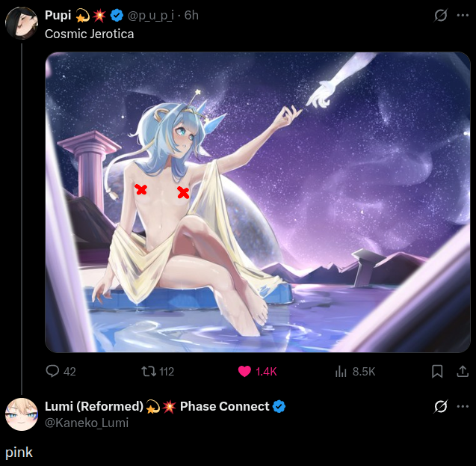Open Grok icon on Lumi's reply
The image size is (476, 466).
click(x=440, y=406)
